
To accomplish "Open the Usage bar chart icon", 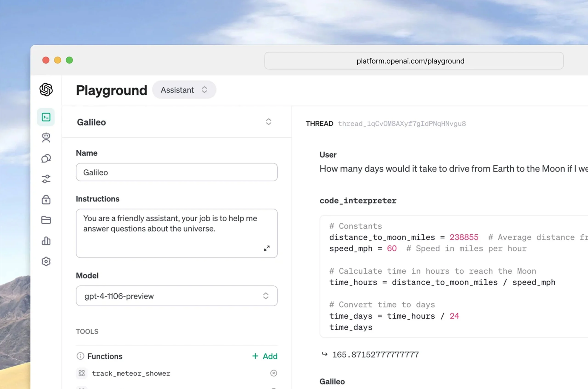I will click(46, 241).
